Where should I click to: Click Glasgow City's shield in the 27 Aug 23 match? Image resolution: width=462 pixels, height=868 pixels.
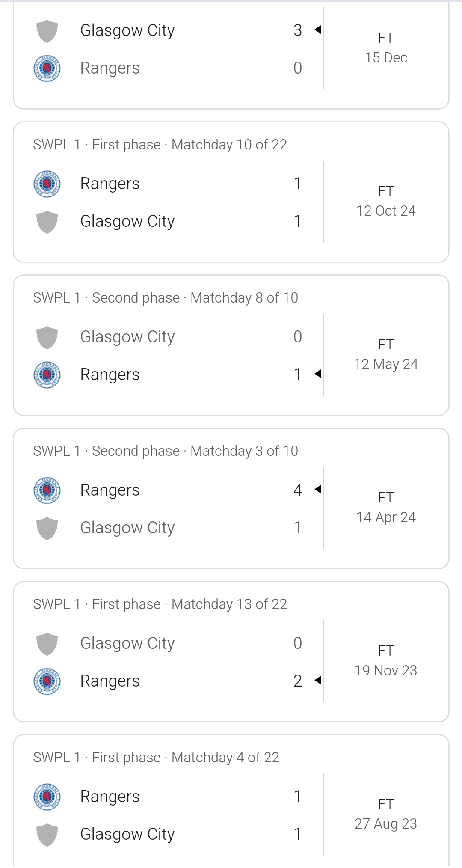(47, 835)
